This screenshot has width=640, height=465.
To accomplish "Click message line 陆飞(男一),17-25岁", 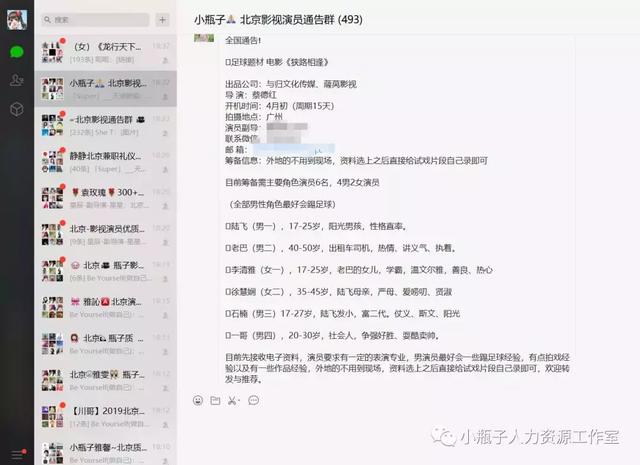I will pos(316,226).
